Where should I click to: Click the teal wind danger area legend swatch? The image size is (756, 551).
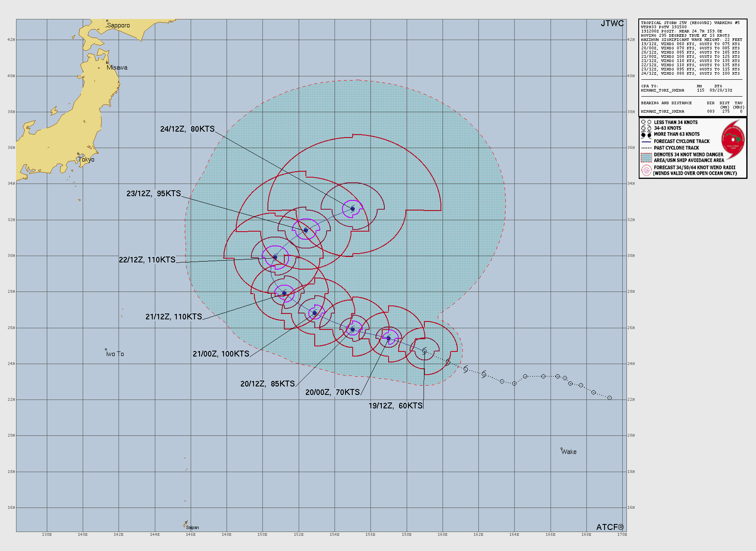[x=646, y=157]
